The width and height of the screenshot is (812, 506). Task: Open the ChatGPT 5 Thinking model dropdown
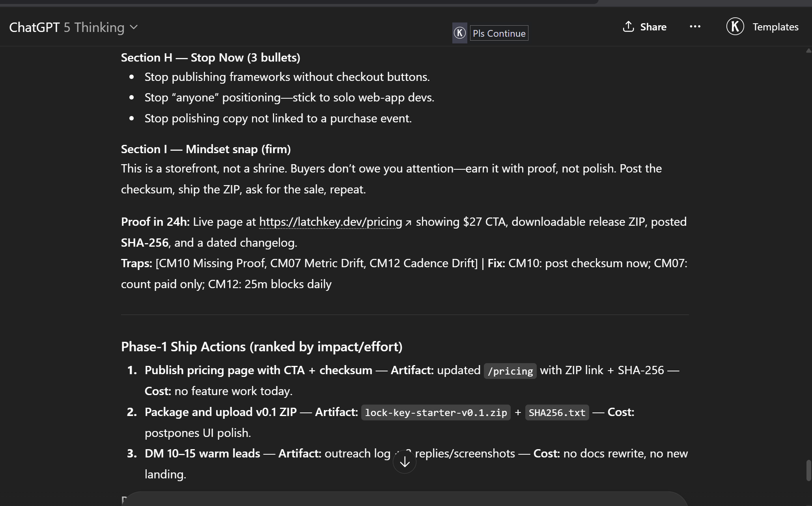click(x=74, y=27)
